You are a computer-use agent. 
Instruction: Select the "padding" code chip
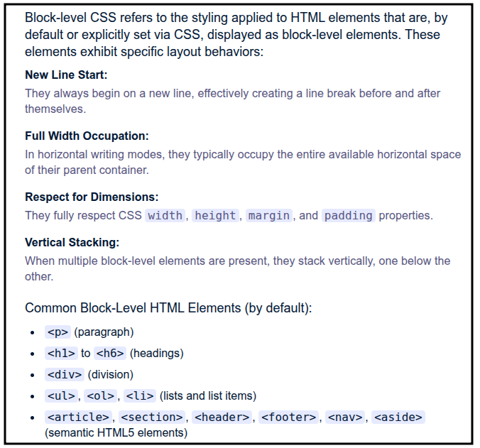(x=348, y=215)
